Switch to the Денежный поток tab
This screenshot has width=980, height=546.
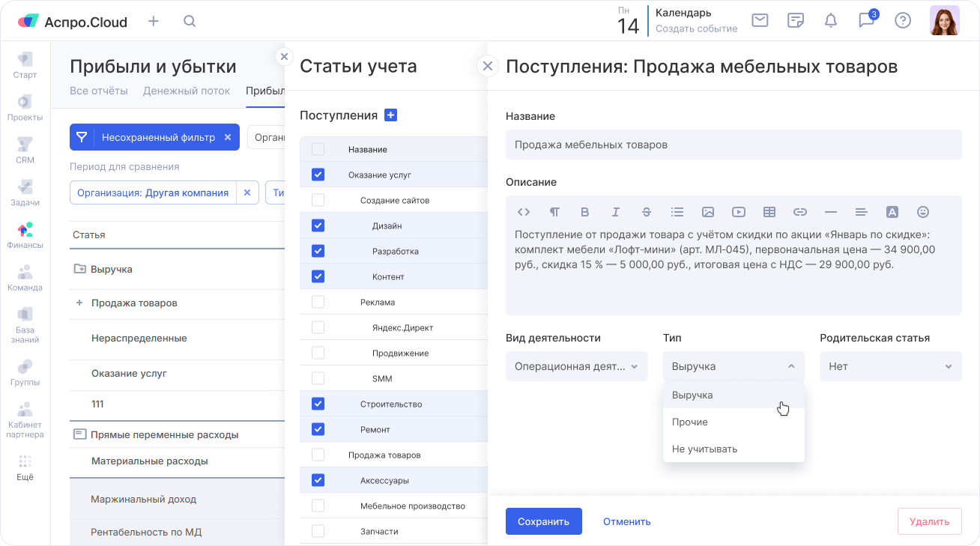point(187,91)
